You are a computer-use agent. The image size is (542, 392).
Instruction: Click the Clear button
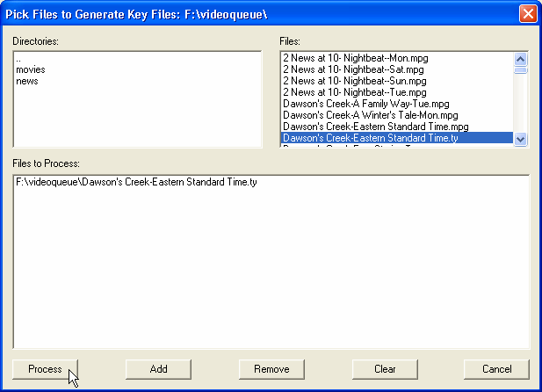(x=385, y=369)
